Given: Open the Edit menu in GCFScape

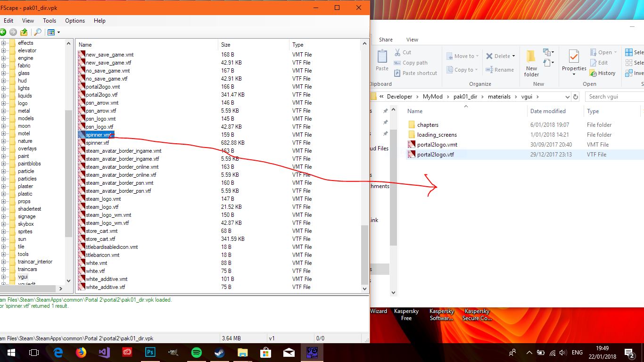Looking at the screenshot, I should (8, 21).
